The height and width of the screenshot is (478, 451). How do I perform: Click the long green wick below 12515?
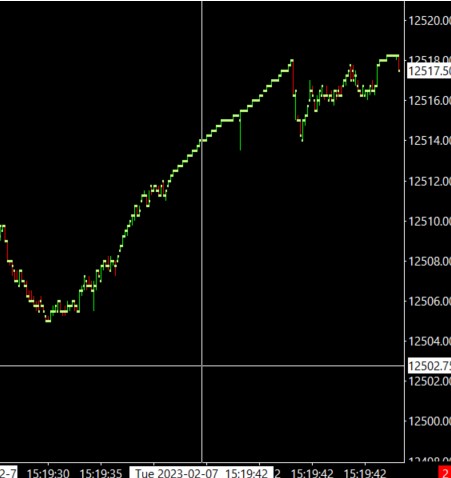tap(240, 132)
